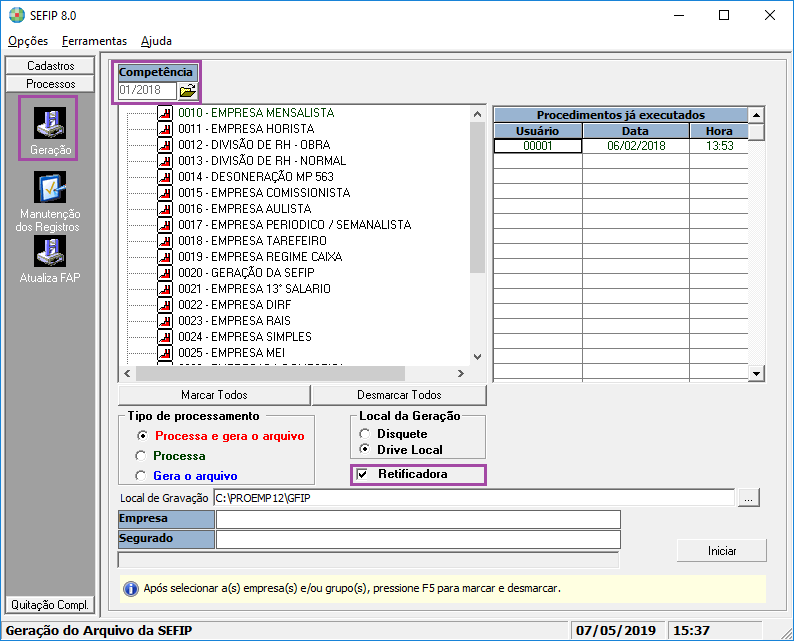Click the Usuário column header
794x641 pixels.
(538, 131)
